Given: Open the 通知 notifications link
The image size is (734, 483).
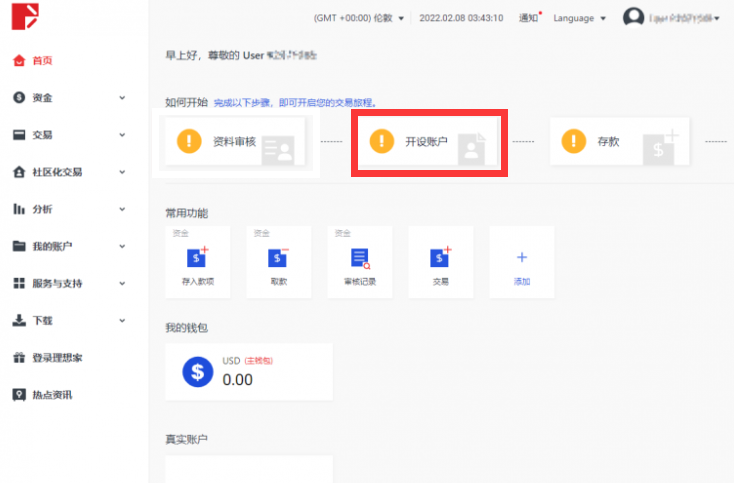Looking at the screenshot, I should (x=528, y=18).
